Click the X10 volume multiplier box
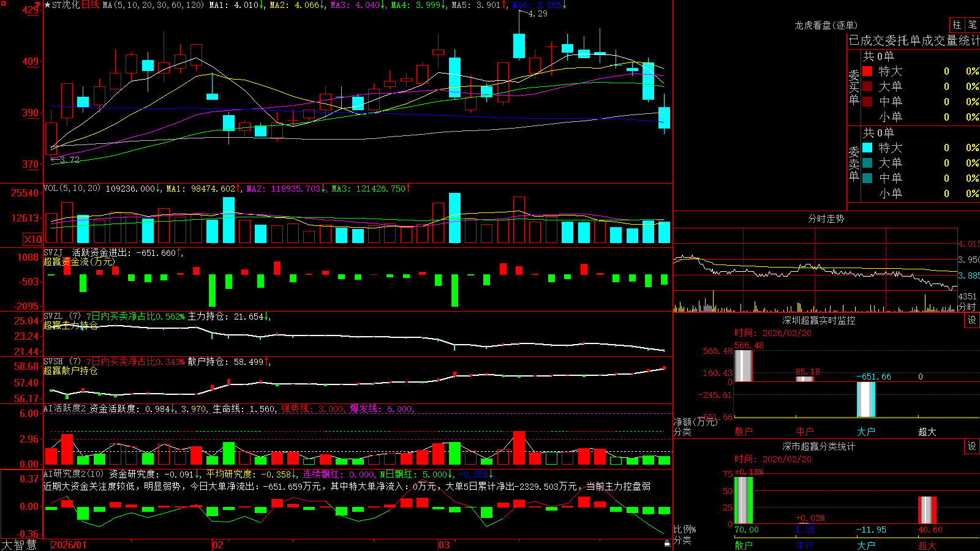Screen dimensions: 980x551 [x=32, y=239]
